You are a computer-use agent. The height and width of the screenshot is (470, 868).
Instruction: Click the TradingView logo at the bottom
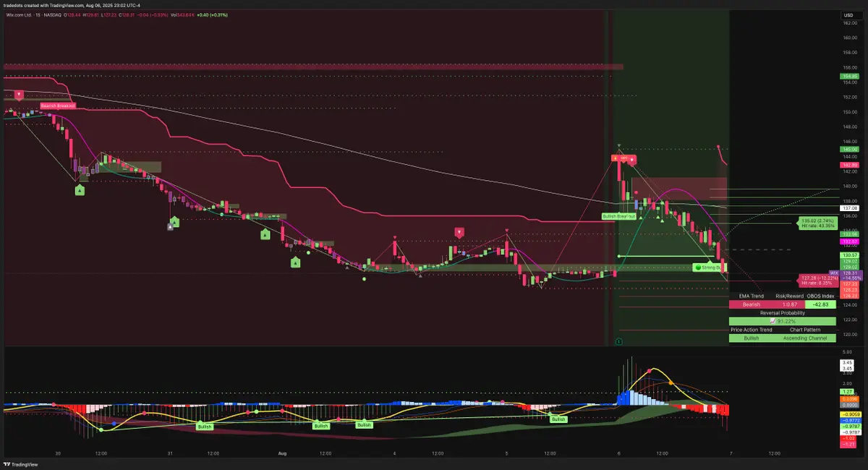[22, 464]
